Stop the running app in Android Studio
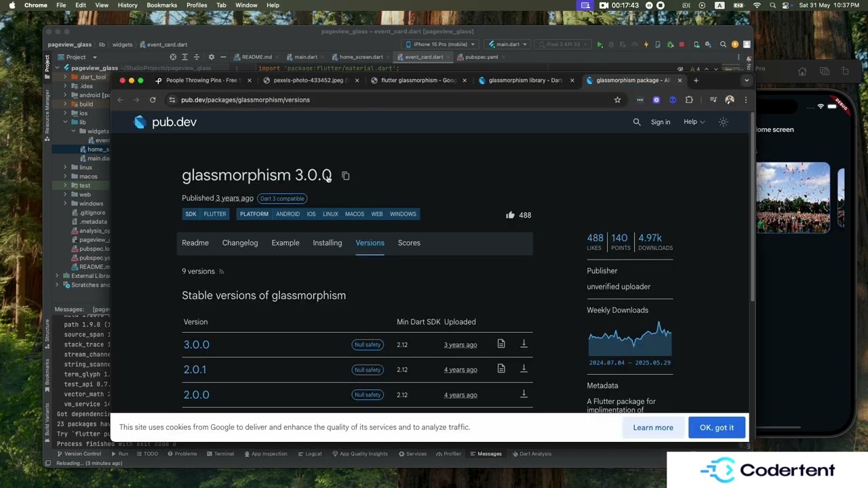 [x=682, y=45]
